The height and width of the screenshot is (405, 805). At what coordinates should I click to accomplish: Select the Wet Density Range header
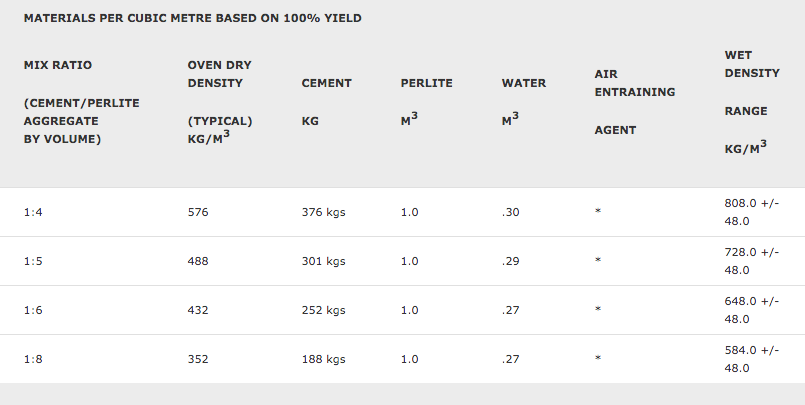pos(752,102)
